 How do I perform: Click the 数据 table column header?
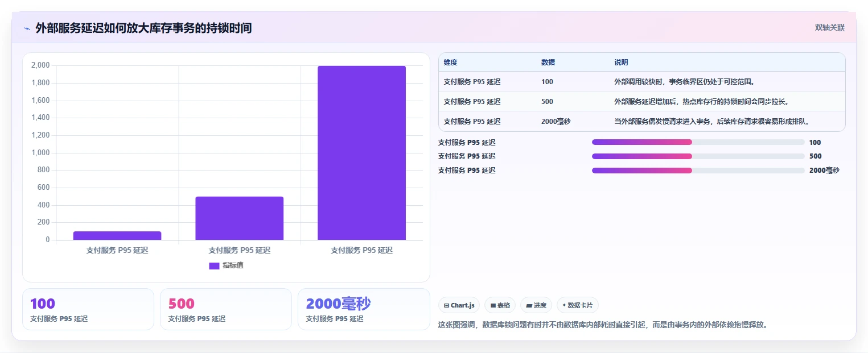tap(548, 63)
